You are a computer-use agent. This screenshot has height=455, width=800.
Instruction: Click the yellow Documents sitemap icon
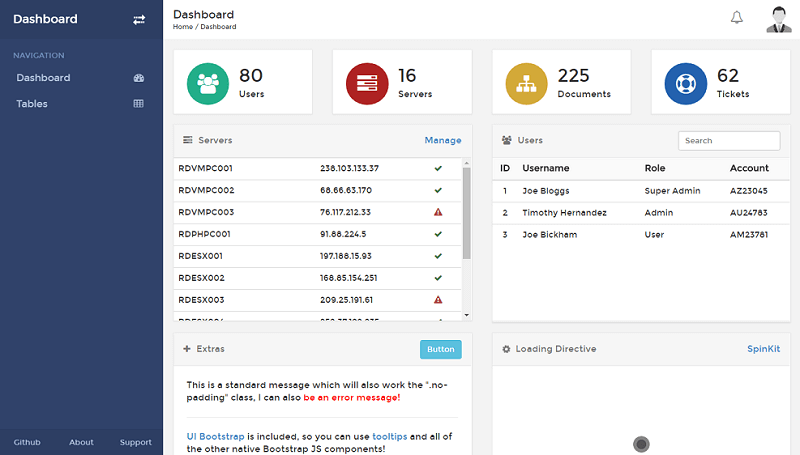(526, 84)
